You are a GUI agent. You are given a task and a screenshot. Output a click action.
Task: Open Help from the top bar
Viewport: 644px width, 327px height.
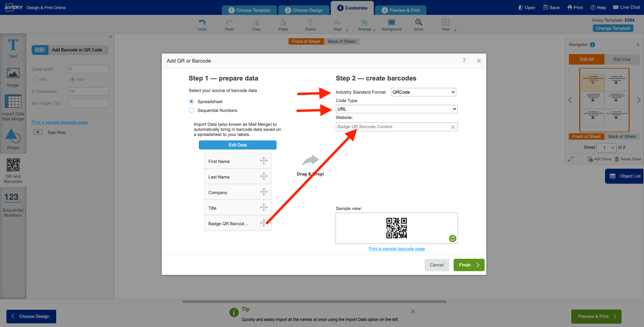(598, 7)
